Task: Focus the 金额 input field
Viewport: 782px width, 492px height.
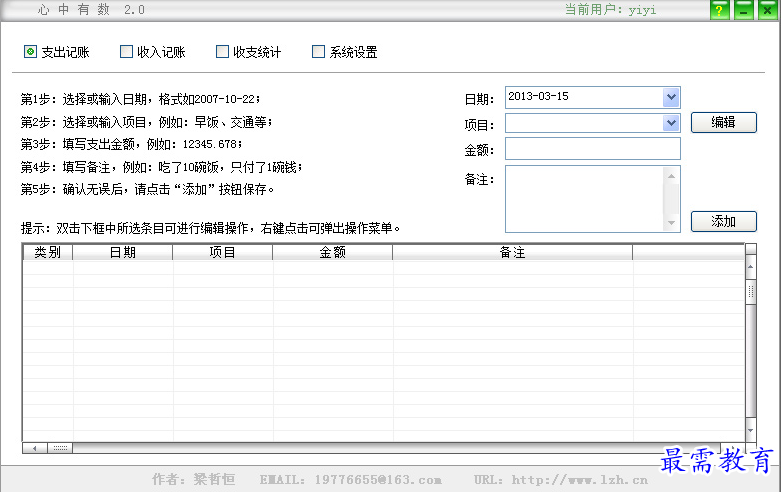Action: pos(592,149)
